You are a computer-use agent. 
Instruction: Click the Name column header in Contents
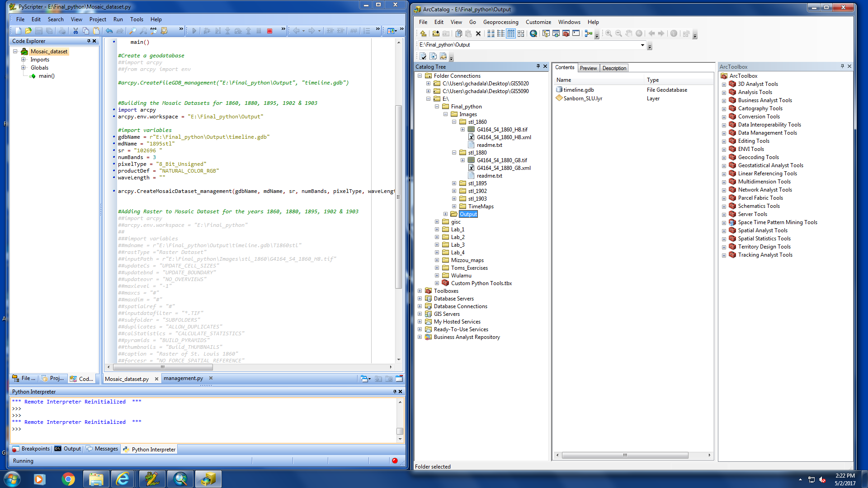[599, 80]
